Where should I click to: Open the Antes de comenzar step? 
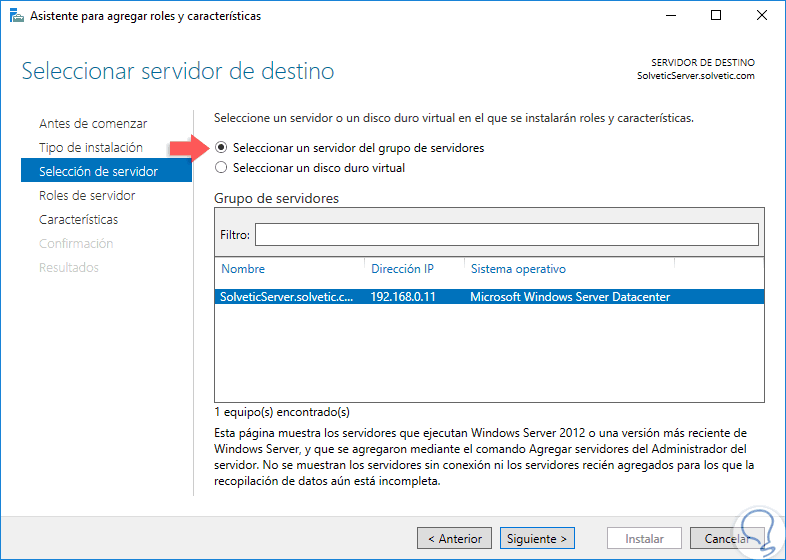click(x=93, y=123)
